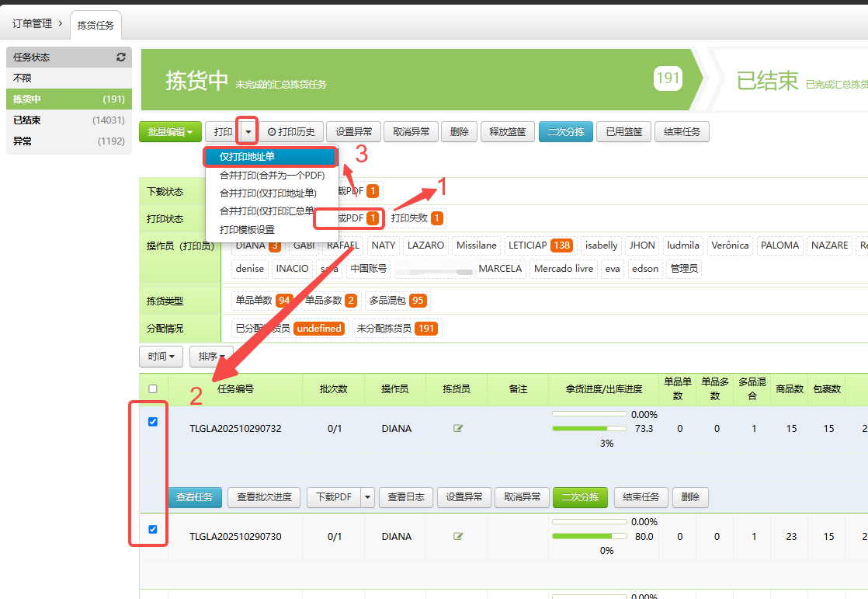868x599 pixels.
Task: Click 查看任务 for the first task
Action: 194,497
